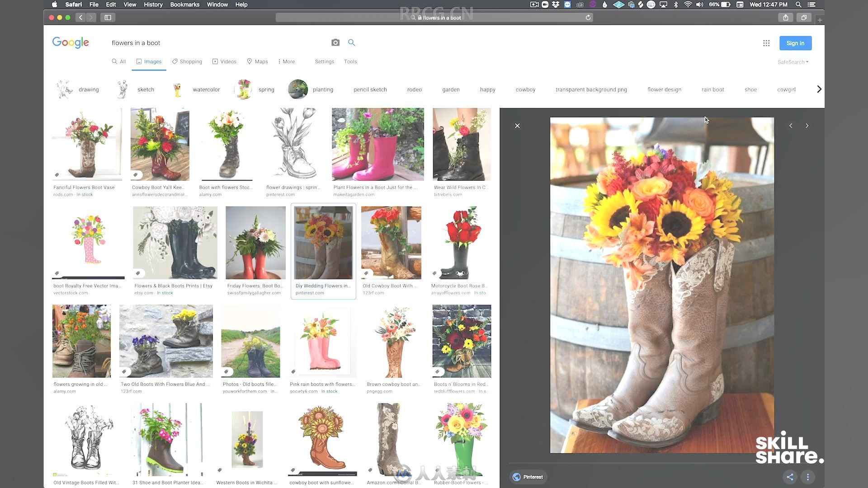
Task: Select the 'drawing' suggestion chip
Action: click(x=78, y=89)
